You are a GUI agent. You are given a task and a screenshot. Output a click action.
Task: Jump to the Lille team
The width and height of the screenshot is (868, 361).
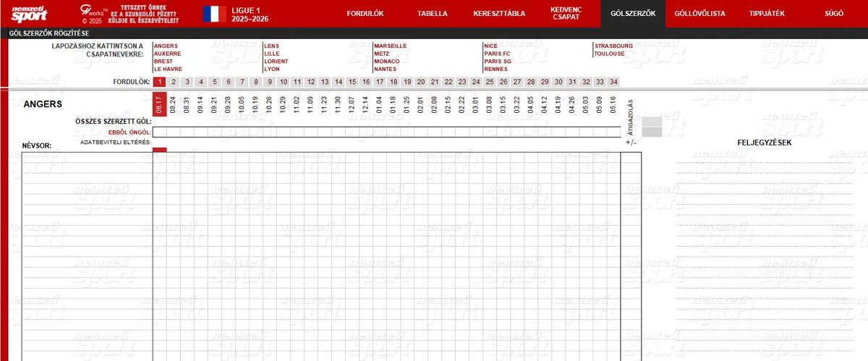click(x=272, y=54)
